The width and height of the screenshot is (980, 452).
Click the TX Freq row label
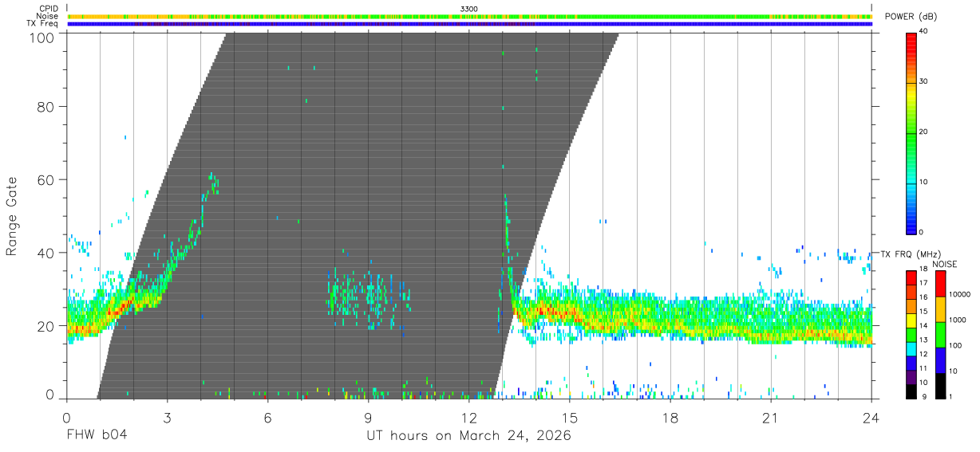[x=43, y=24]
